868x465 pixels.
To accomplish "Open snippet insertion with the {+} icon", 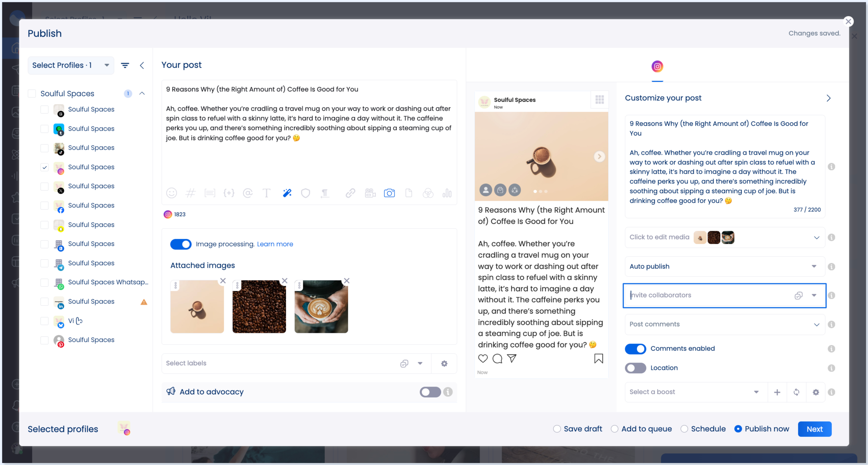I will 230,193.
